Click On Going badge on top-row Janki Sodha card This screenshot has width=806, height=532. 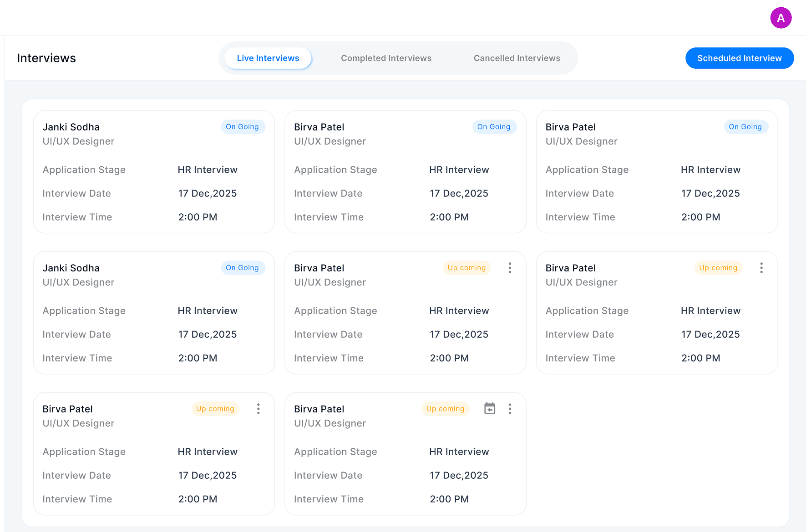pyautogui.click(x=243, y=127)
